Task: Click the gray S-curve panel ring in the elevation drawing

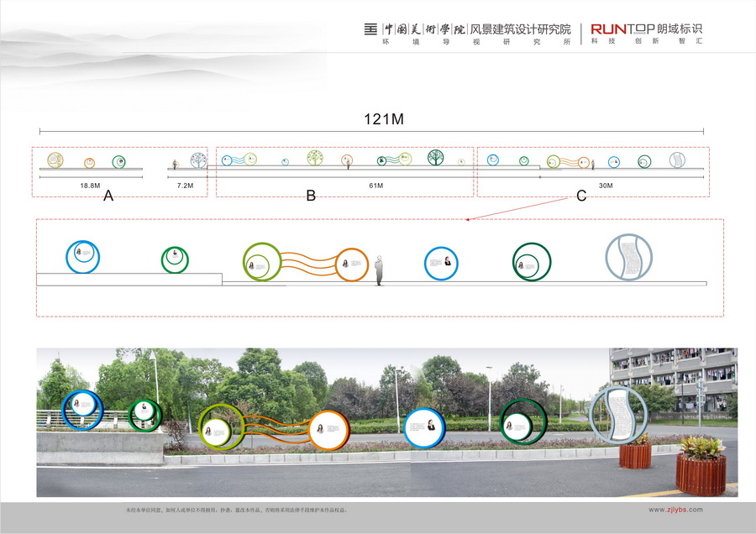Action: click(x=628, y=257)
